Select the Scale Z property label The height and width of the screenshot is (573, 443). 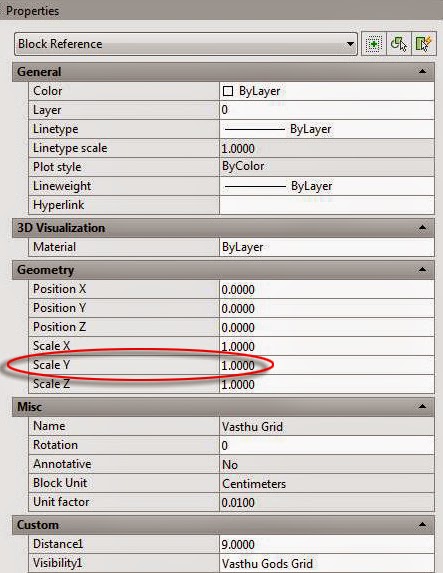click(52, 384)
